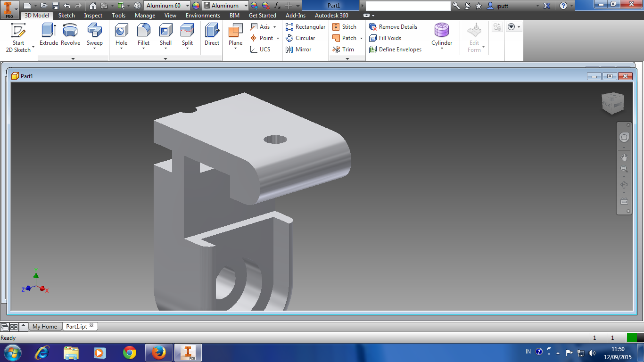Select the Part1.ipt document tab

click(77, 326)
